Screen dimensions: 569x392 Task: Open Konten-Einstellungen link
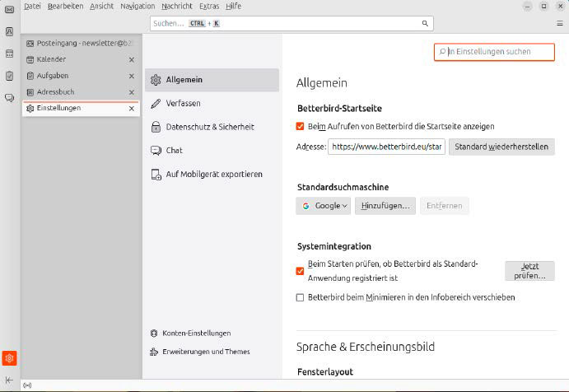pos(196,334)
